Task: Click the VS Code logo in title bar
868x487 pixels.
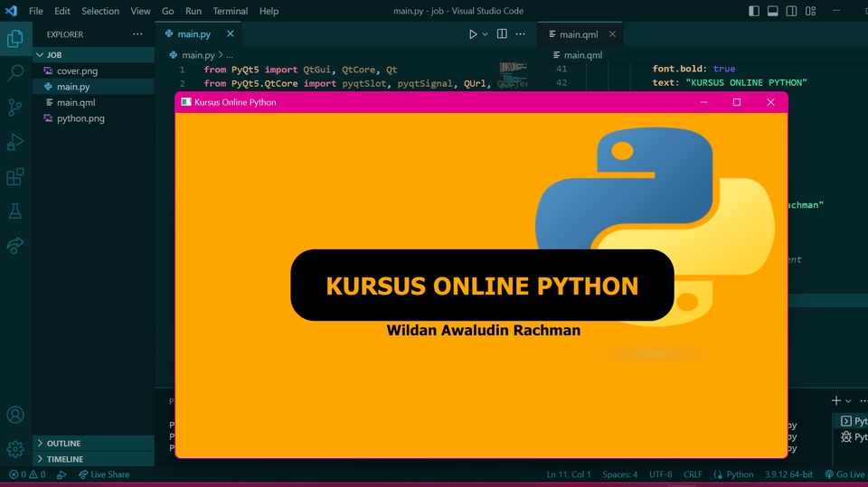Action: tap(11, 11)
